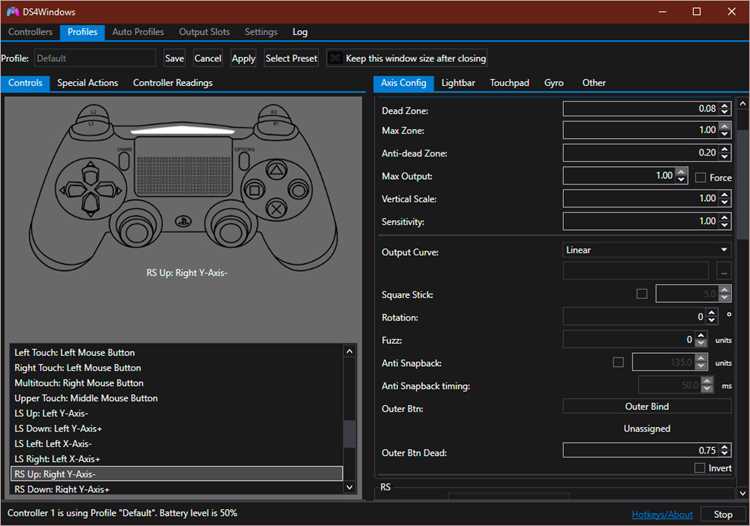Select the left analog stick on diagram
750x526 pixels.
136,230
